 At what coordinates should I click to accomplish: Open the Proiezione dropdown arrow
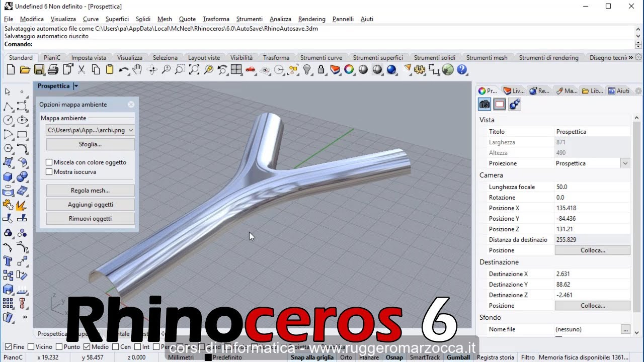pyautogui.click(x=625, y=163)
